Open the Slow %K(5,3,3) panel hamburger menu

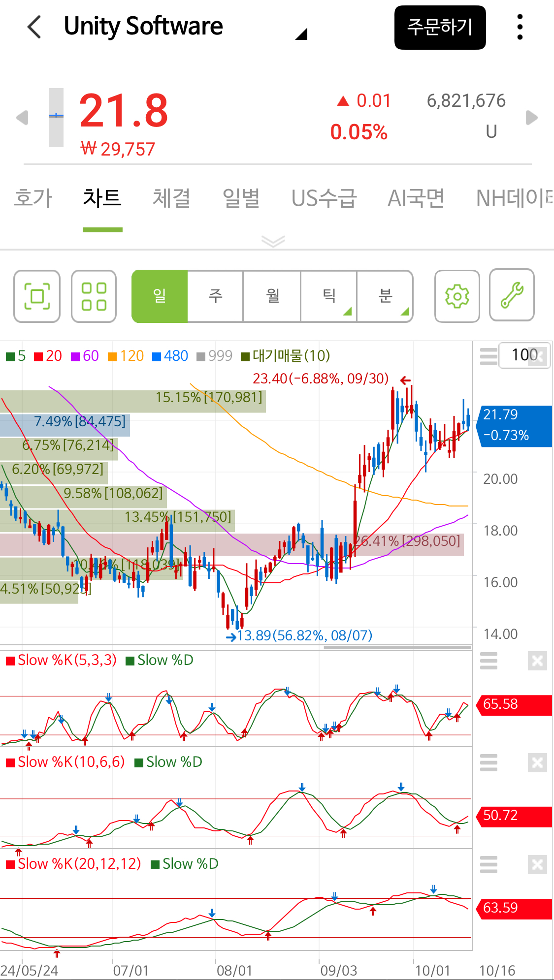[489, 661]
